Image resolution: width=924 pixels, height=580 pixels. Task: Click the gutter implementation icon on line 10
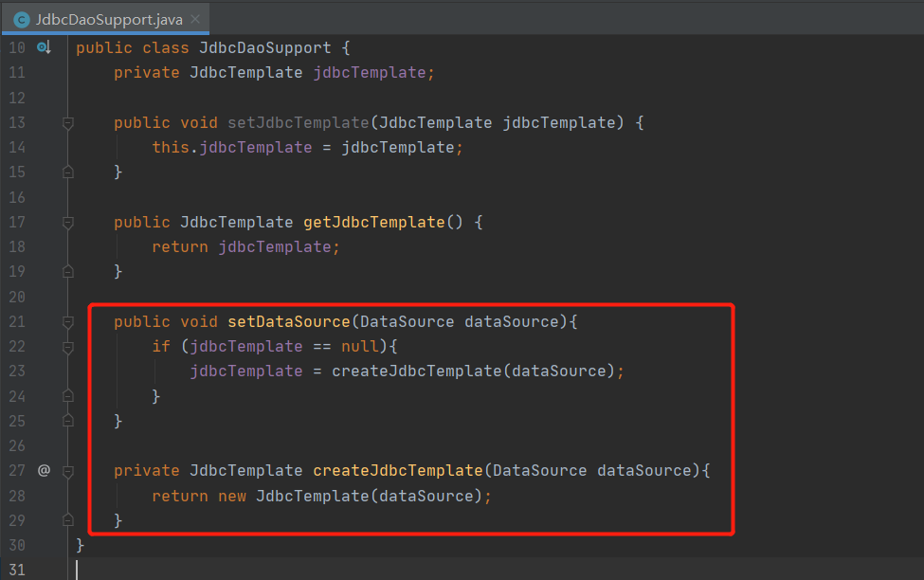(45, 47)
